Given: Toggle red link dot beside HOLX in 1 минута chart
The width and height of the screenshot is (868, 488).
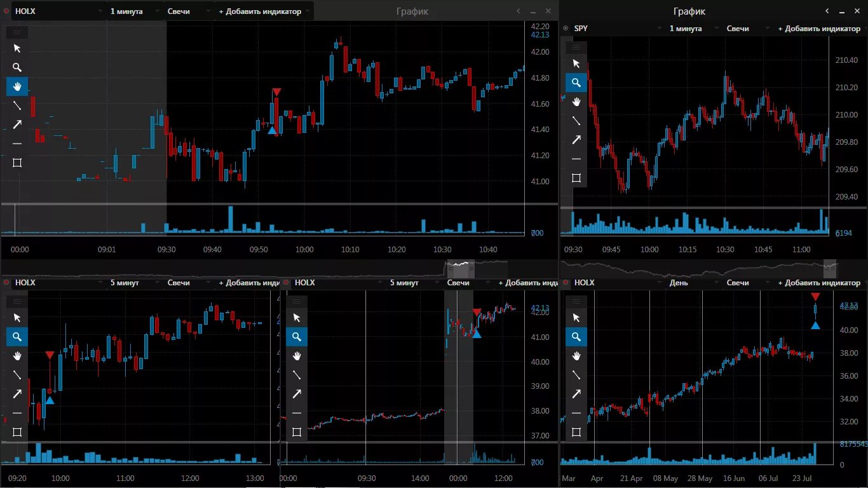Looking at the screenshot, I should pyautogui.click(x=6, y=11).
